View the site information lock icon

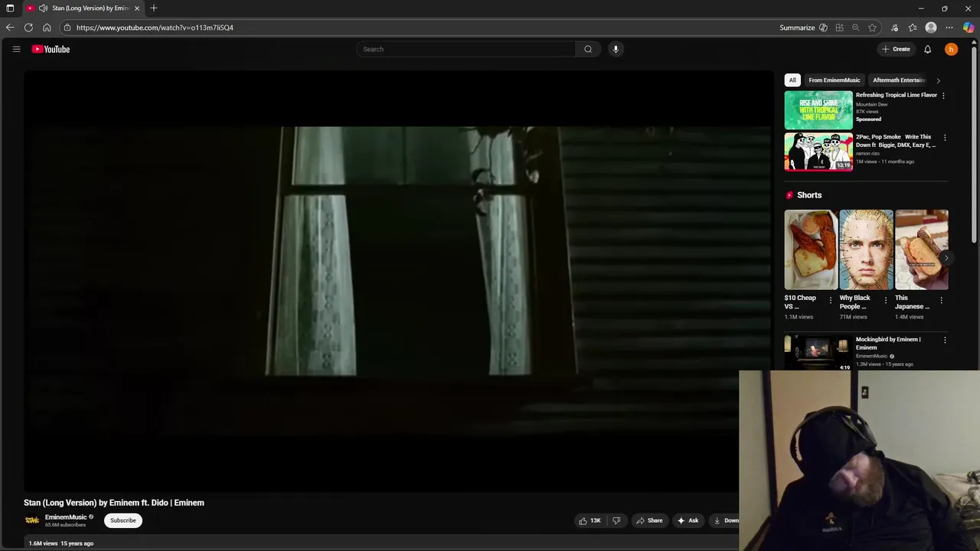click(67, 28)
